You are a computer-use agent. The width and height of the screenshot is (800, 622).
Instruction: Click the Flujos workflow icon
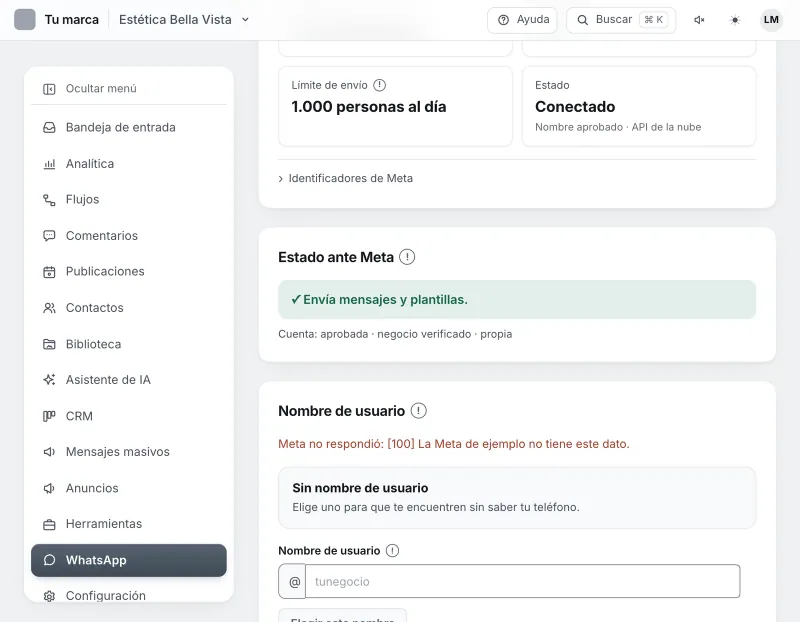coord(49,200)
